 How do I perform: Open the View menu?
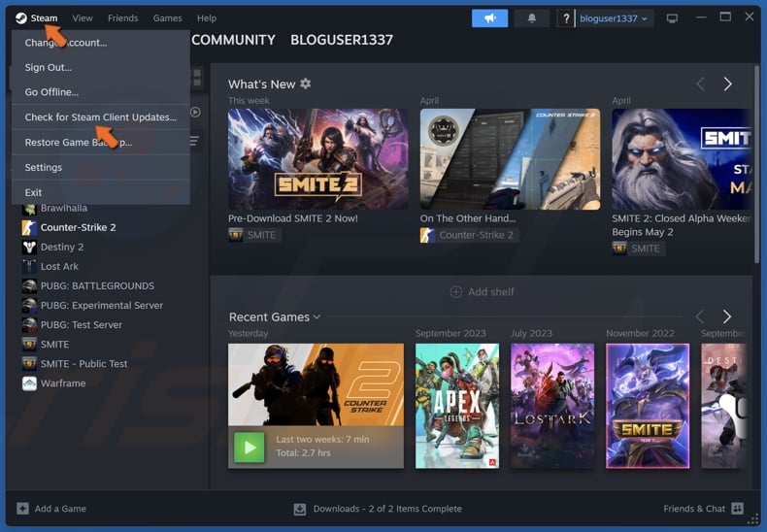point(83,18)
